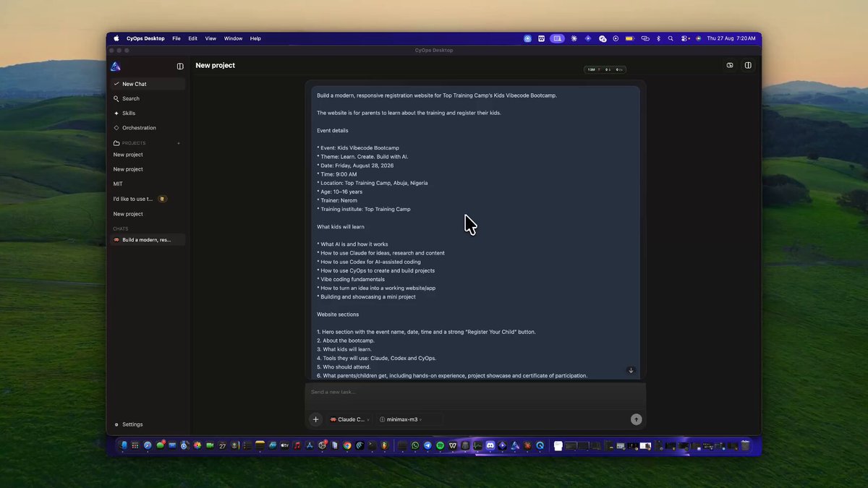Open the File menu
Screen dimensions: 868x488
point(176,38)
